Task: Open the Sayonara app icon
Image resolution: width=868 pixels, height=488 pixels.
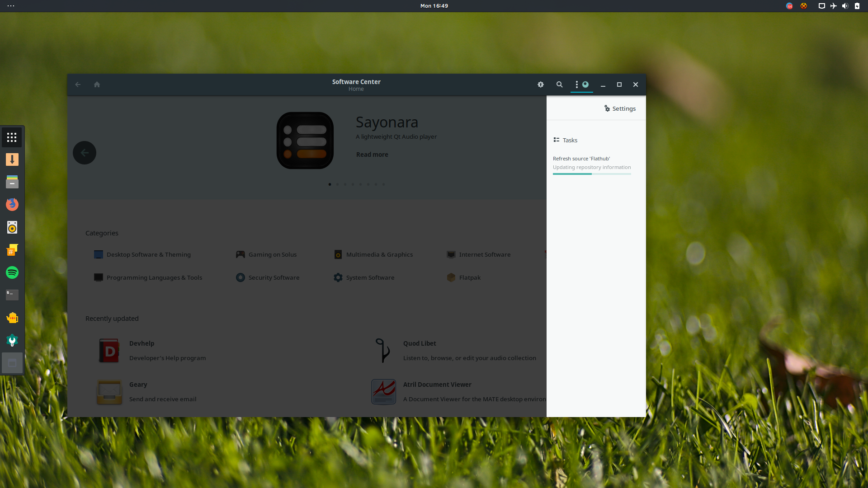Action: 305,141
